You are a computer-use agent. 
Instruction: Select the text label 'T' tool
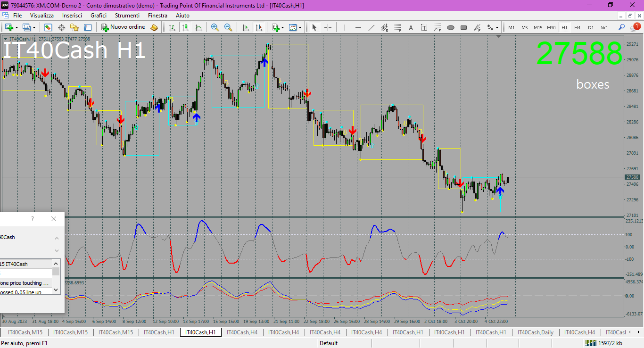pyautogui.click(x=424, y=27)
